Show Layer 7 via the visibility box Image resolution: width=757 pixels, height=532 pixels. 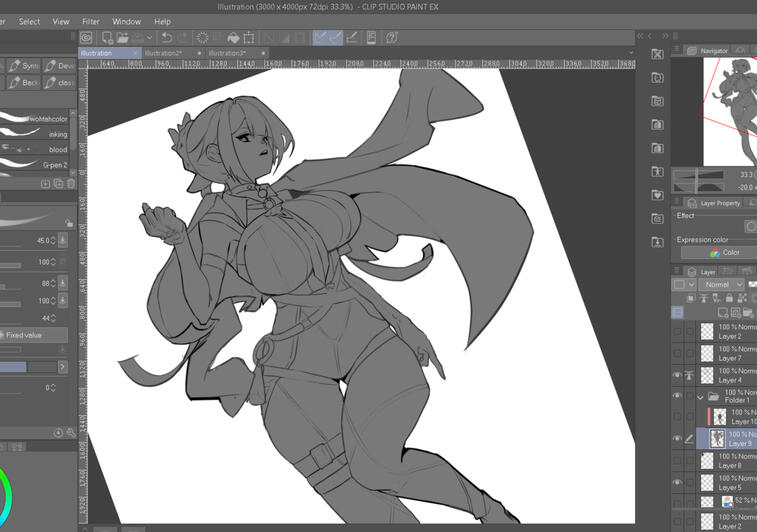pyautogui.click(x=677, y=353)
